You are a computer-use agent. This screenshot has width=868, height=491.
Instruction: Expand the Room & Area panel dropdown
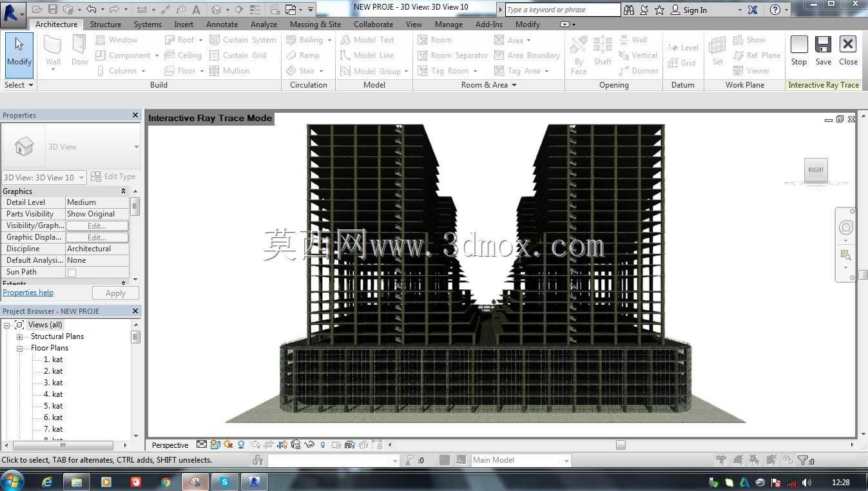(489, 85)
